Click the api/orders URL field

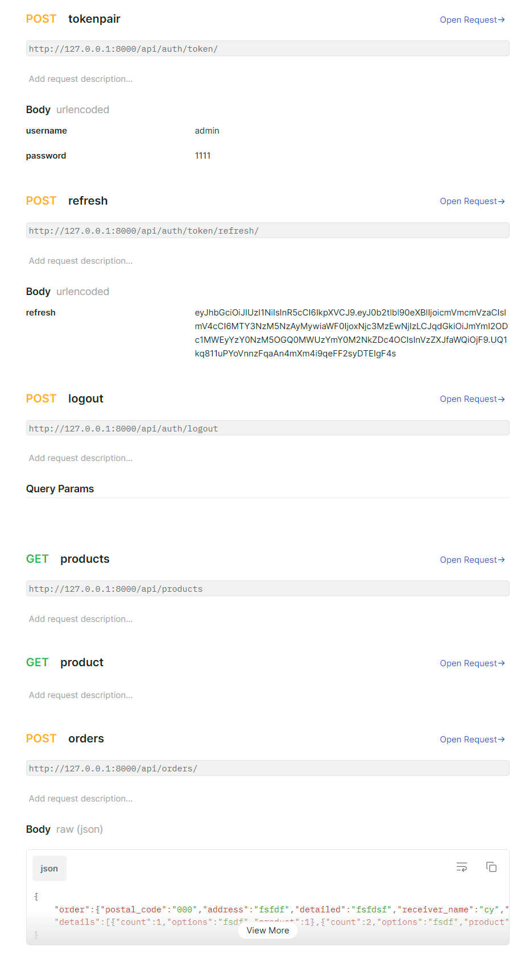[268, 769]
